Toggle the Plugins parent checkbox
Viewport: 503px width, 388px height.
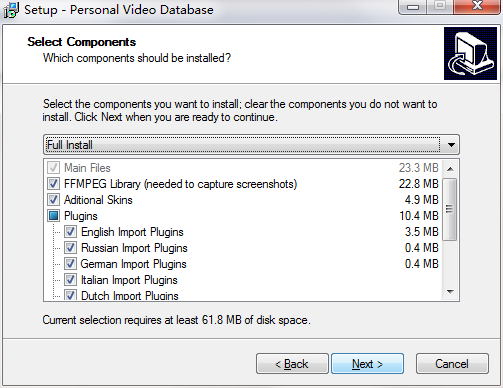click(53, 216)
